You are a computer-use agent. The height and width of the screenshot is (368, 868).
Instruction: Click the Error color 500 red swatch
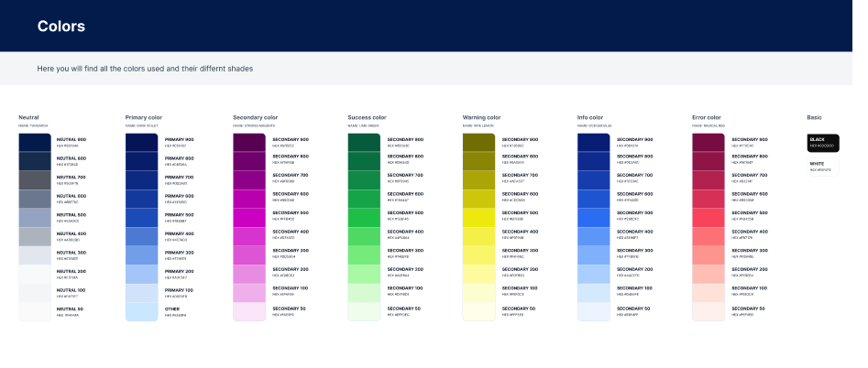click(x=708, y=217)
